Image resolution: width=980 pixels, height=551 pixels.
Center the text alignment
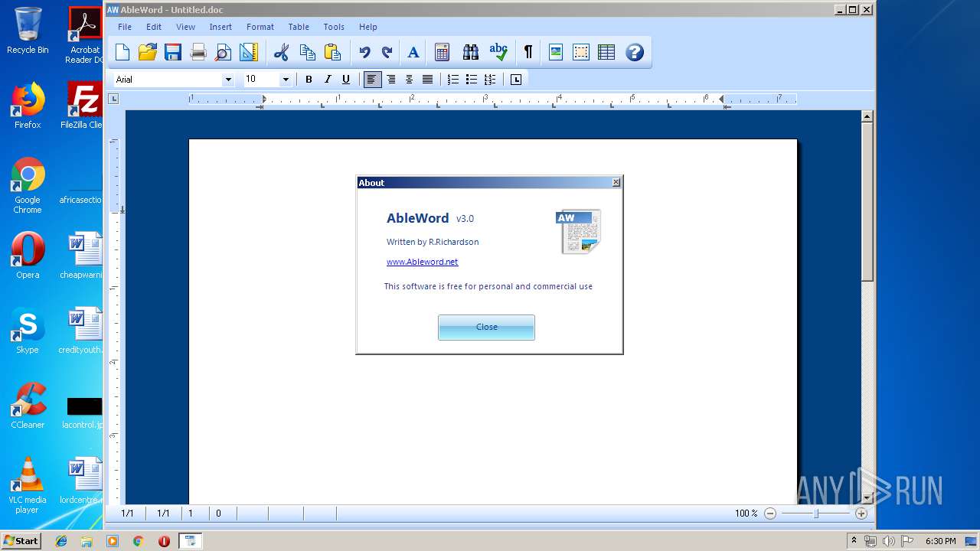410,80
